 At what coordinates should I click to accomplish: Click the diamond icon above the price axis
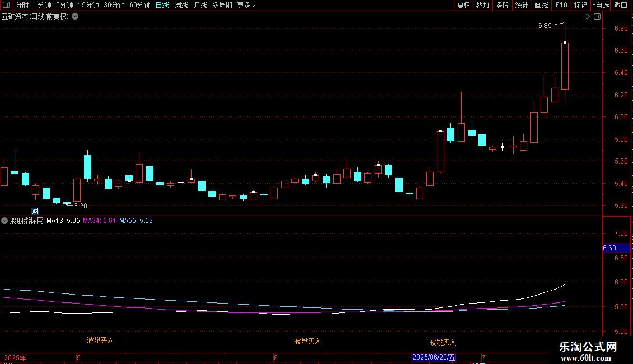click(587, 17)
